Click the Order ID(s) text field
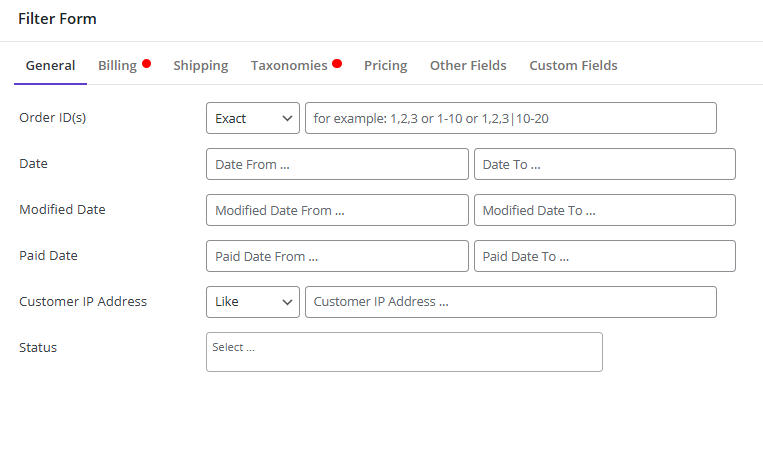Viewport: 763px width, 464px height. click(x=511, y=118)
